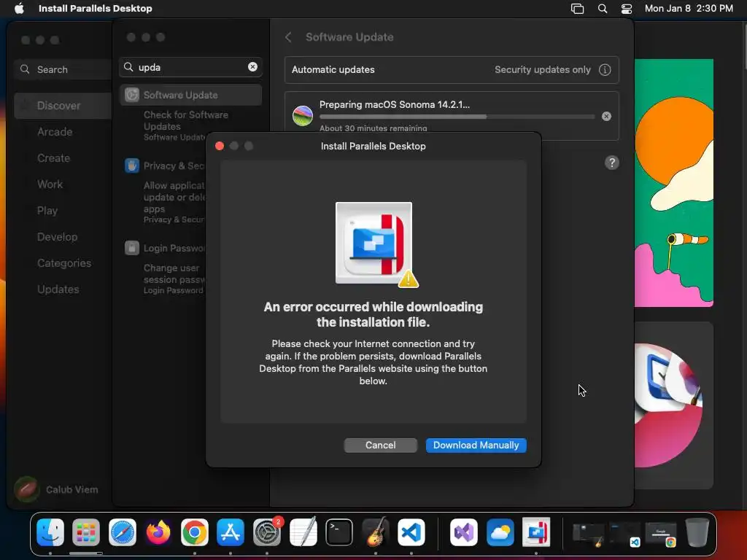Viewport: 747px width, 560px height.
Task: Open GarageBand from the dock
Action: coord(376,532)
